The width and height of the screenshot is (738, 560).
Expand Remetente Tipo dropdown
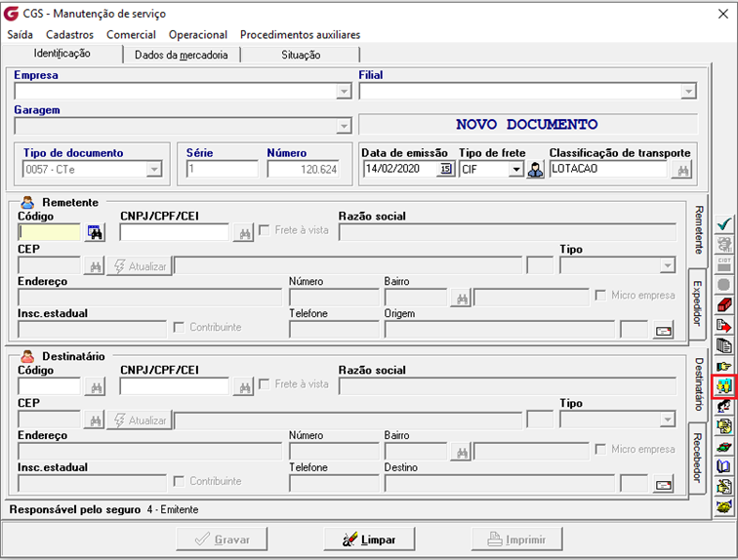[668, 265]
